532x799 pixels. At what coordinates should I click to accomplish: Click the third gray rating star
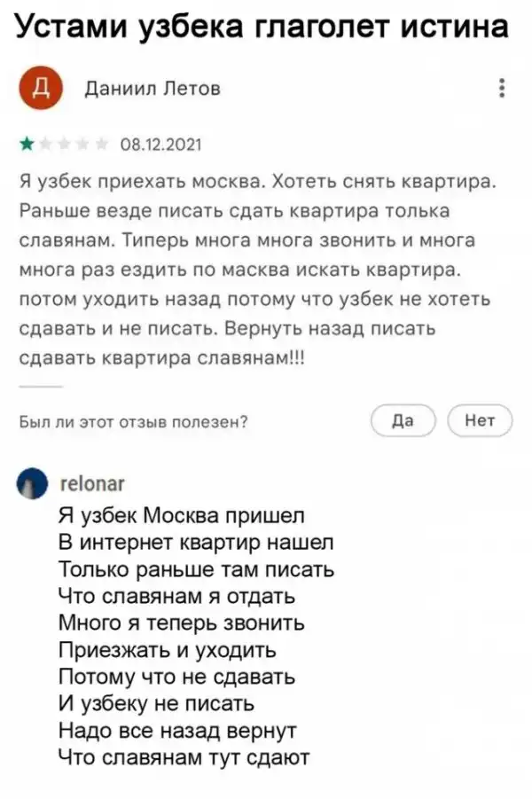65,142
